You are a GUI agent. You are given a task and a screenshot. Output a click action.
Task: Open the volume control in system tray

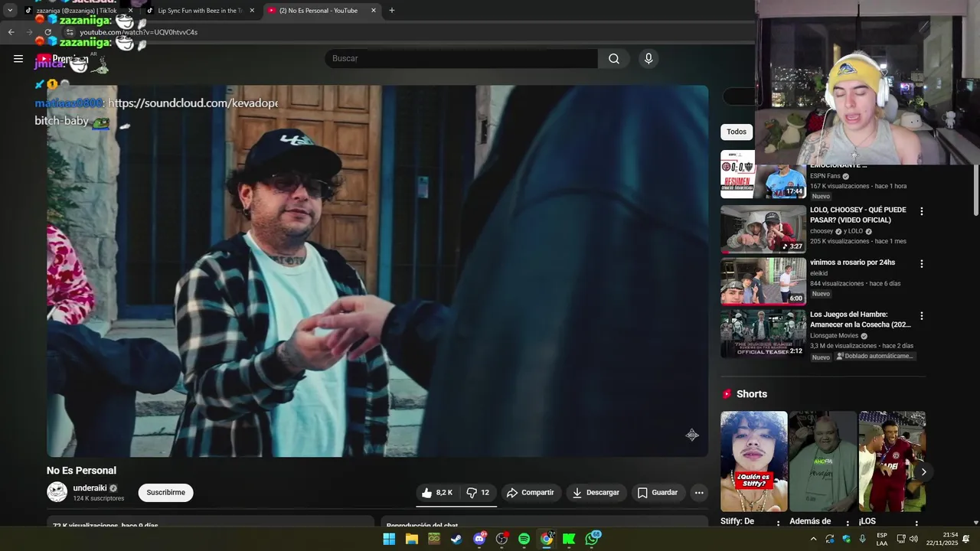(x=913, y=539)
